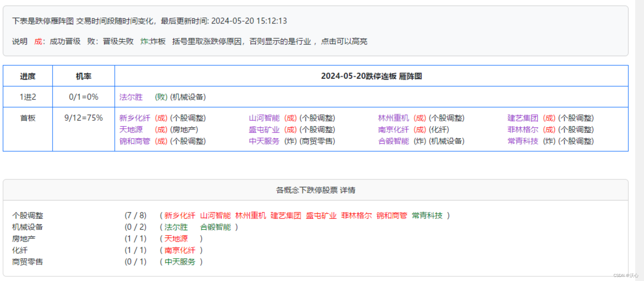Select the 个股调整 concept label at left
The image size is (644, 281).
pos(28,216)
